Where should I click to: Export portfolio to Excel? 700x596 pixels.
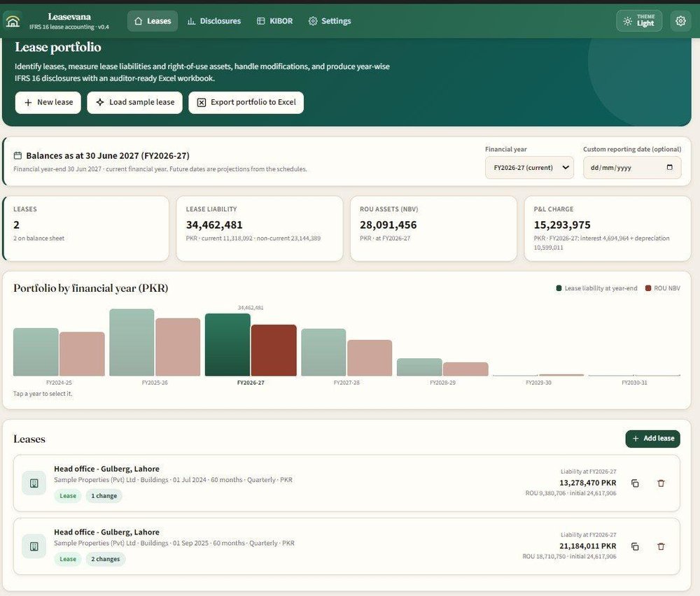point(246,103)
